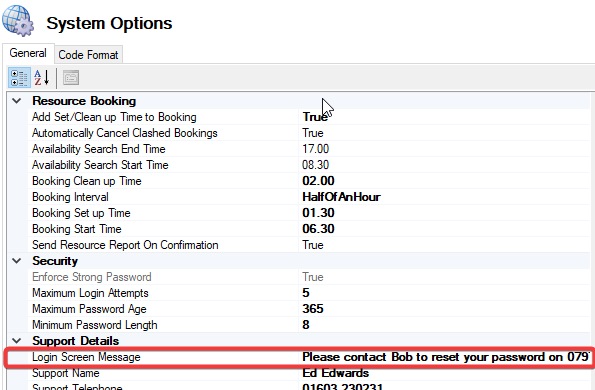This screenshot has width=595, height=390.
Task: Collapse the Resource Booking category
Action: coord(16,101)
